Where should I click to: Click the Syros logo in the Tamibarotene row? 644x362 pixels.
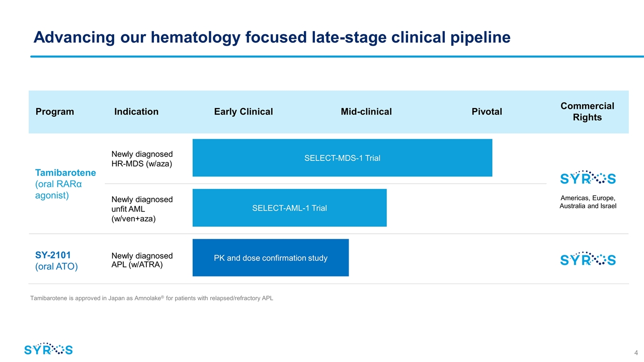click(588, 177)
